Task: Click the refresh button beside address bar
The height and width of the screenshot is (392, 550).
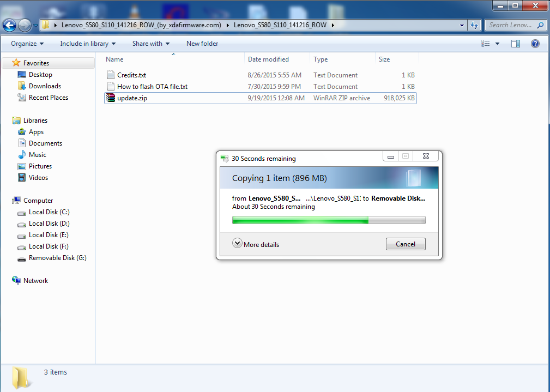Action: coord(474,25)
